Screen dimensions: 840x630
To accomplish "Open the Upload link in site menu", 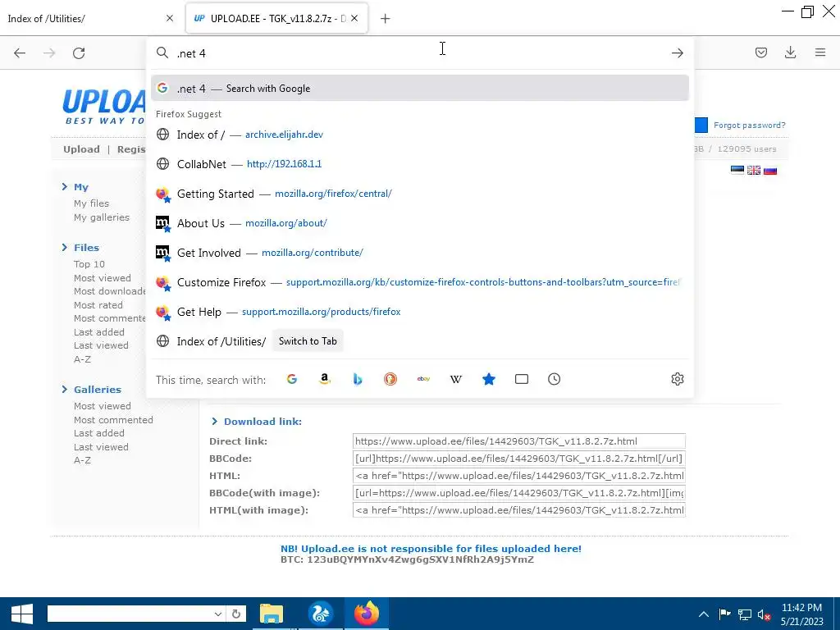I will tap(81, 149).
